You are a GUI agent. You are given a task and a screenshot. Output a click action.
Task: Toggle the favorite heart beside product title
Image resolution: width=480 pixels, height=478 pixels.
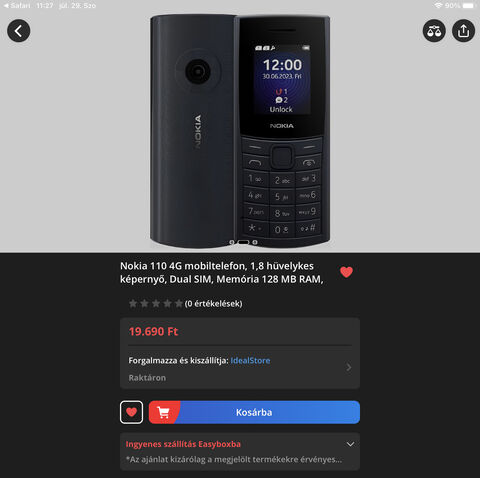click(x=346, y=272)
